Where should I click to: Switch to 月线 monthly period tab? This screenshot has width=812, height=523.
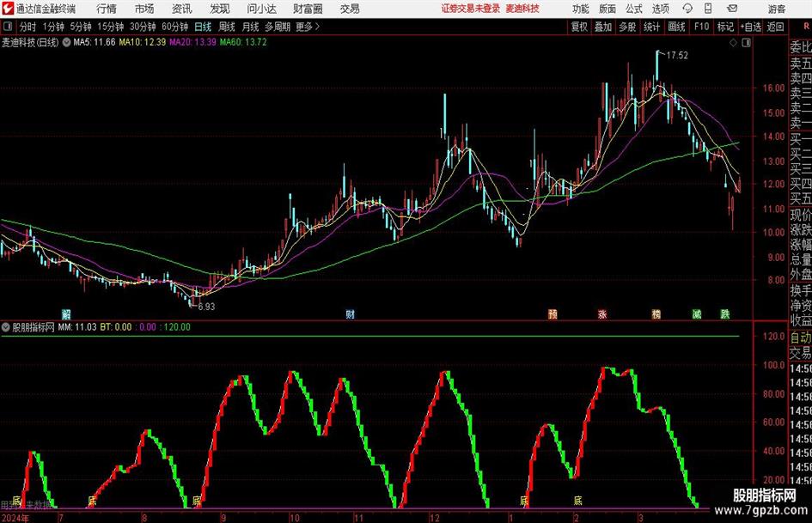pyautogui.click(x=250, y=27)
